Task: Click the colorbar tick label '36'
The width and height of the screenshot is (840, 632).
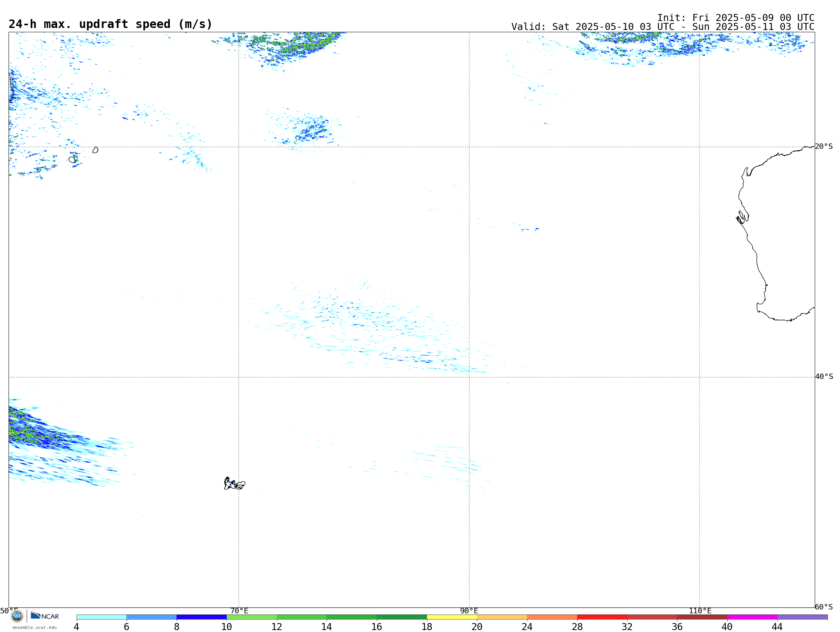Action: (x=677, y=627)
